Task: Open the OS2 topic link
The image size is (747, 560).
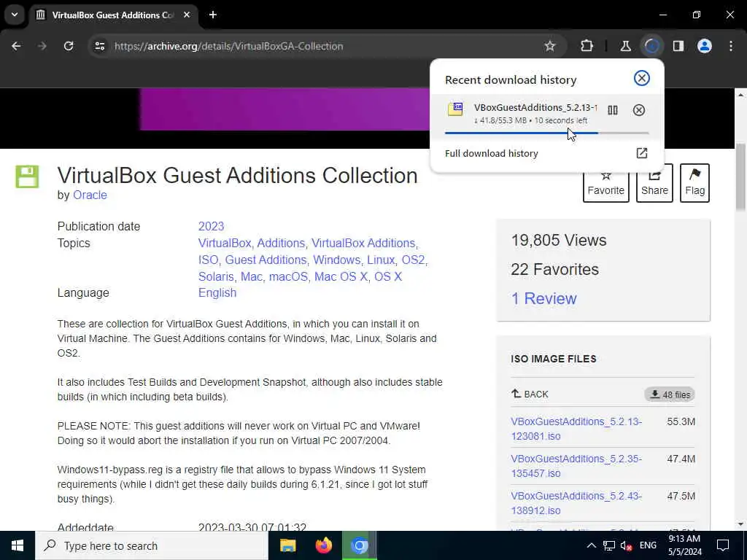Action: pyautogui.click(x=413, y=260)
